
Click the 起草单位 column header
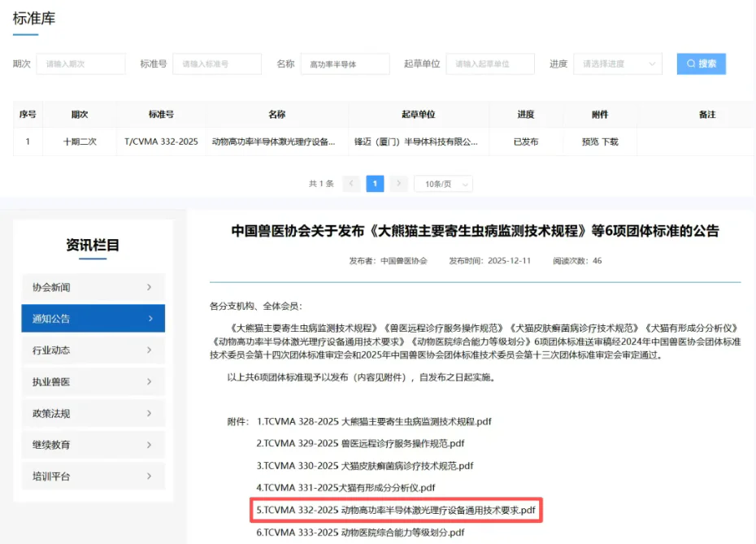click(419, 115)
